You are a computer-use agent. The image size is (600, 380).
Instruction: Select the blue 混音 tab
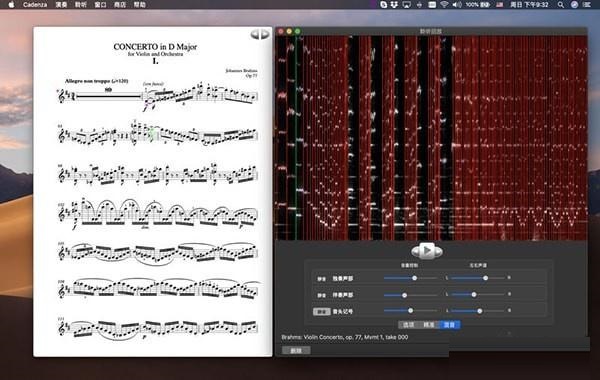(x=450, y=325)
